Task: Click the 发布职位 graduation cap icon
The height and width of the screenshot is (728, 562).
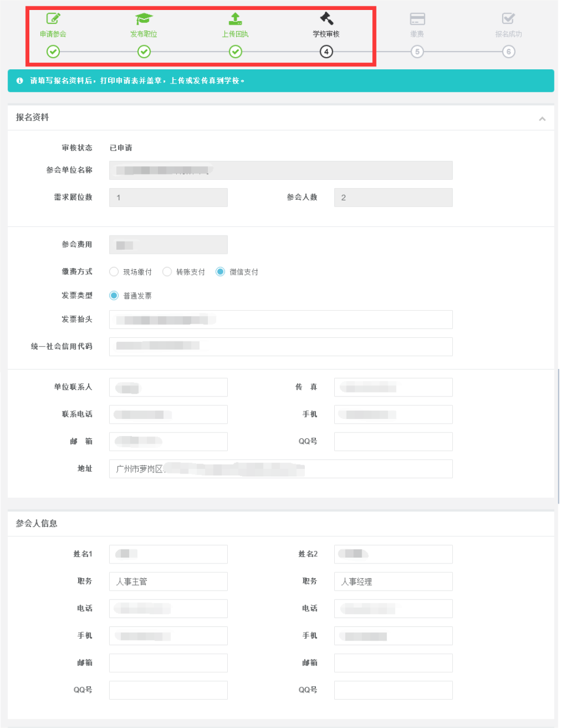Action: pyautogui.click(x=144, y=19)
